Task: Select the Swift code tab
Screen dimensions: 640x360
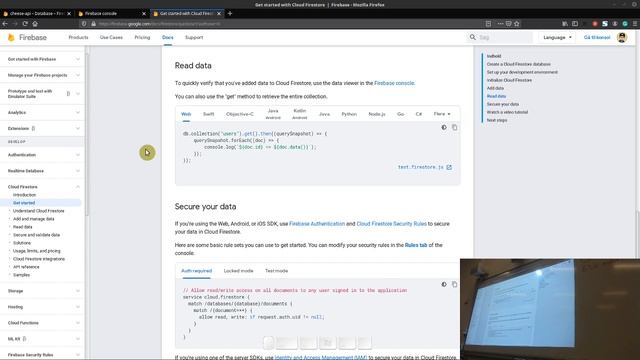Action: [x=209, y=114]
